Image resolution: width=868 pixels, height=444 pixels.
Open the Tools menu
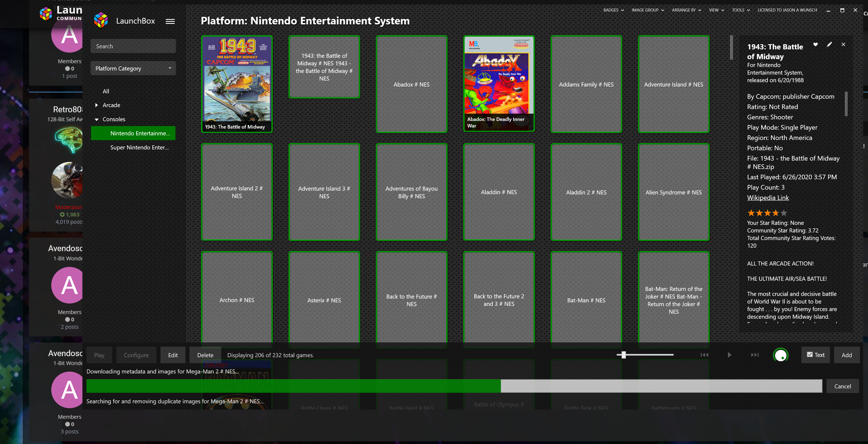pos(741,10)
